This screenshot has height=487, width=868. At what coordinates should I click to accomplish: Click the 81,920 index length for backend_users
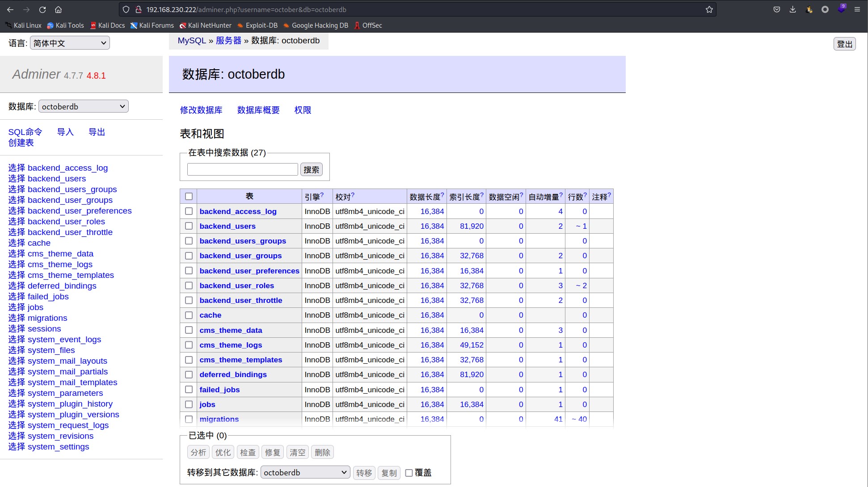pyautogui.click(x=472, y=226)
